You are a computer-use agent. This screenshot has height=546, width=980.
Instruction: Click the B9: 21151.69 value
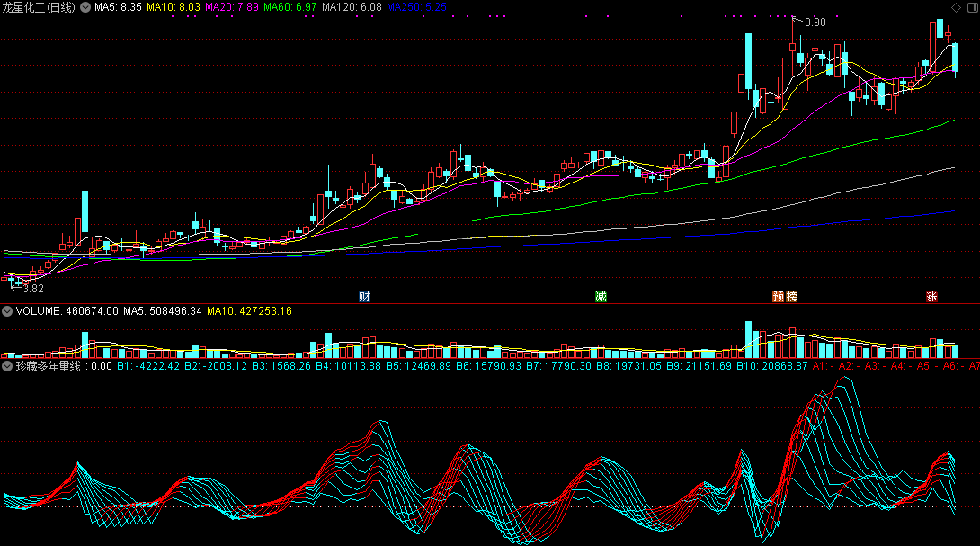[x=698, y=366]
